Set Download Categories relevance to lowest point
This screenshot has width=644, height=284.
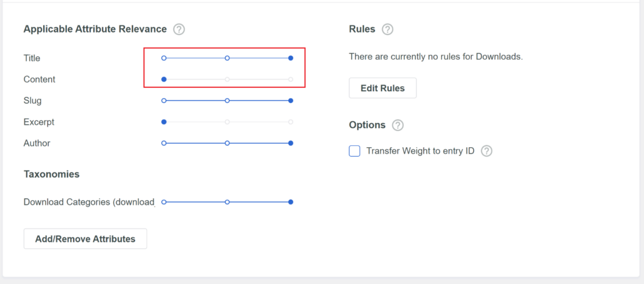point(164,202)
